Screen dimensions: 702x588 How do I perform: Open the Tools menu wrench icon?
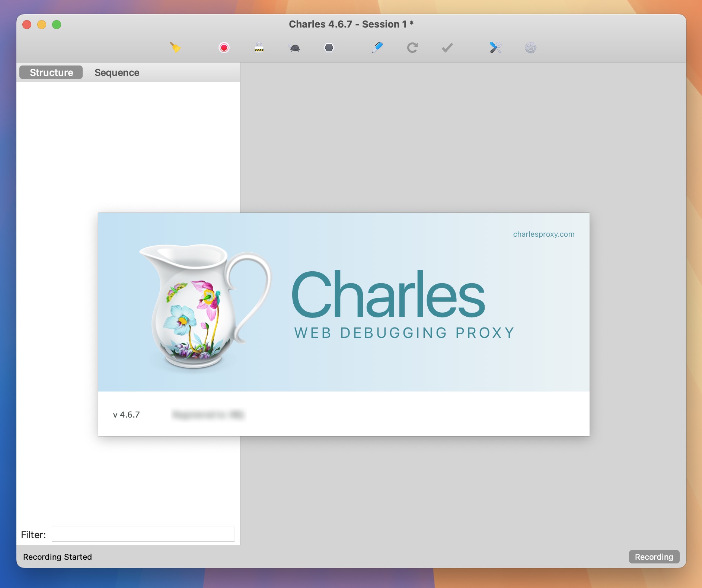[x=495, y=48]
